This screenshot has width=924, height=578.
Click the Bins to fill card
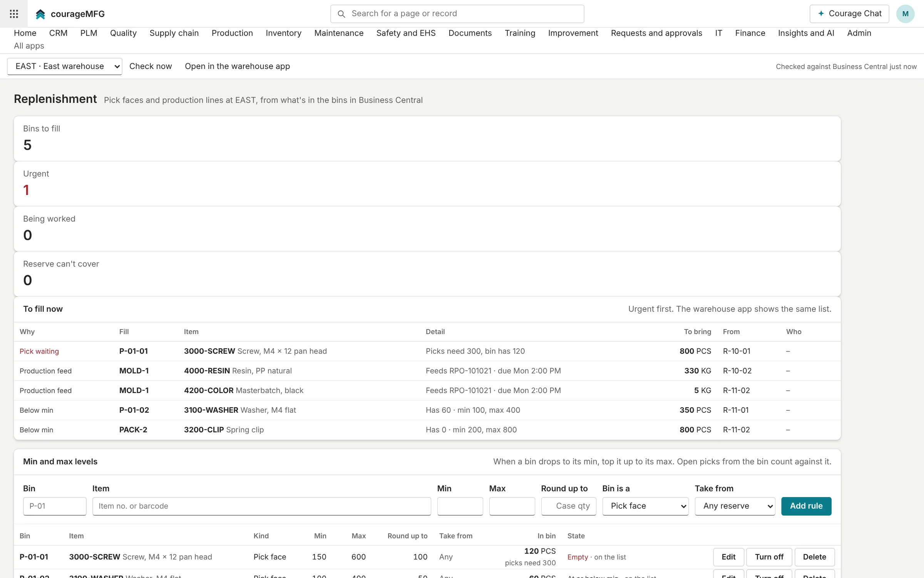(427, 138)
